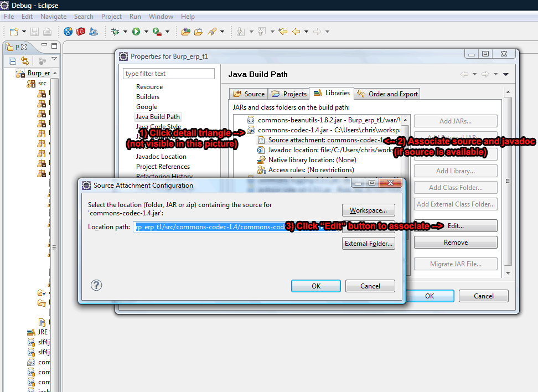Switch to the Order and Export tab
The image size is (538, 392).
(387, 94)
